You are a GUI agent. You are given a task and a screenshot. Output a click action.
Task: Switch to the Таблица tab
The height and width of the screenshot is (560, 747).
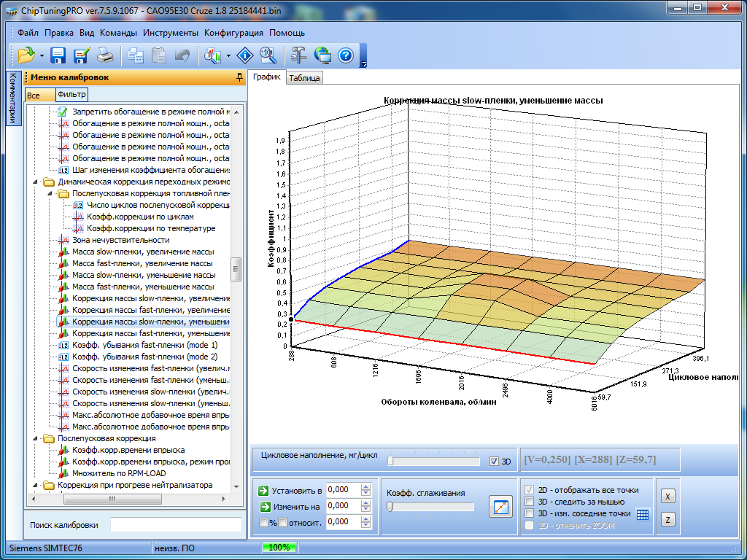pos(304,78)
